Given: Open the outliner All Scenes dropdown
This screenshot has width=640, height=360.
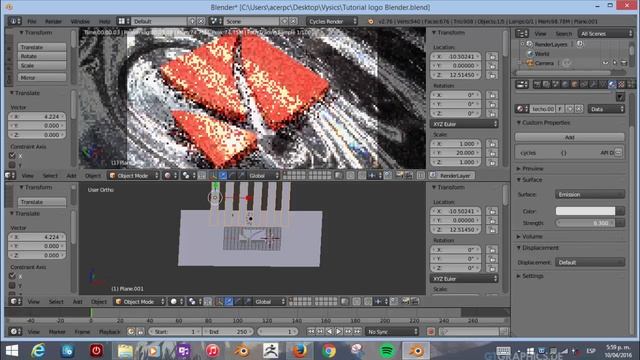Looking at the screenshot, I should 605,33.
